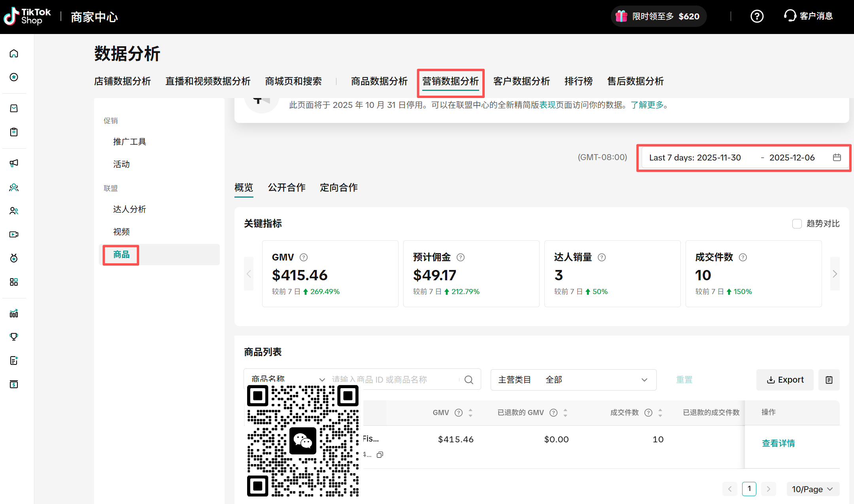Switch to the 商品数据分析 tab
Viewport: 854px width, 504px height.
point(380,81)
